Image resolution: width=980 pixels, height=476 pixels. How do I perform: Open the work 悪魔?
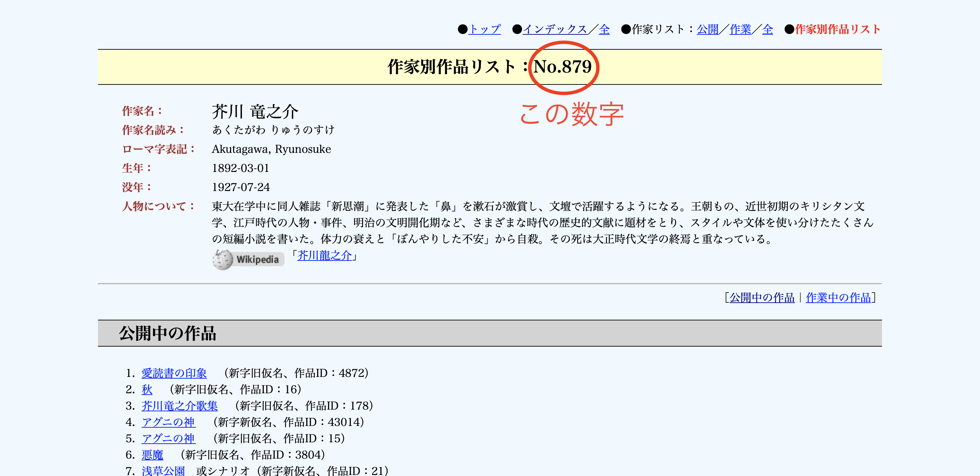pyautogui.click(x=152, y=455)
